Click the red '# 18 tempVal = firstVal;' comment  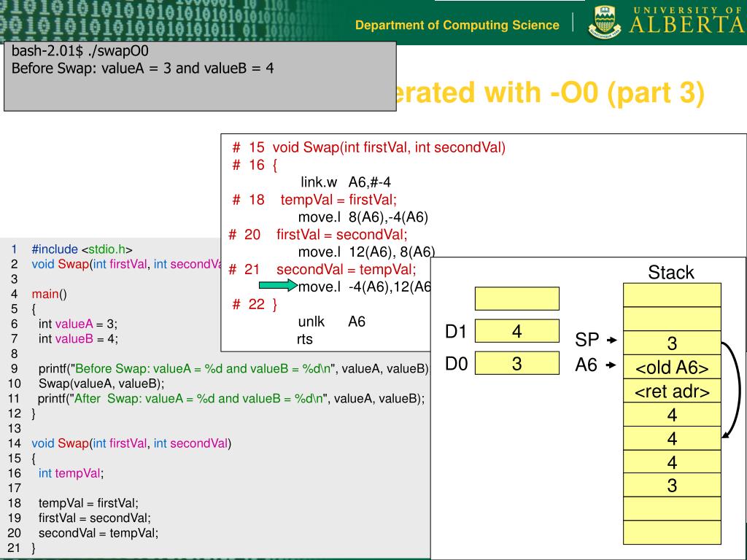[x=314, y=200]
